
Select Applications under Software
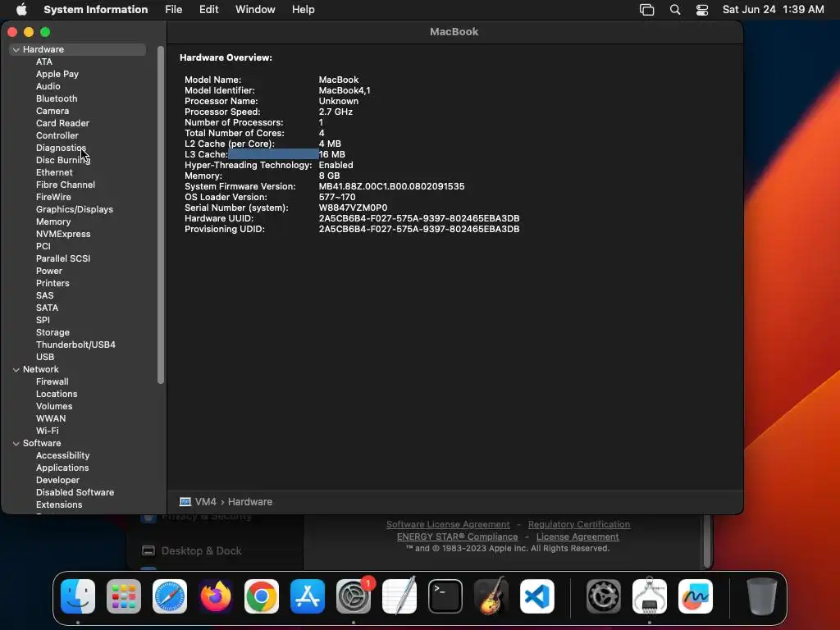pos(62,468)
